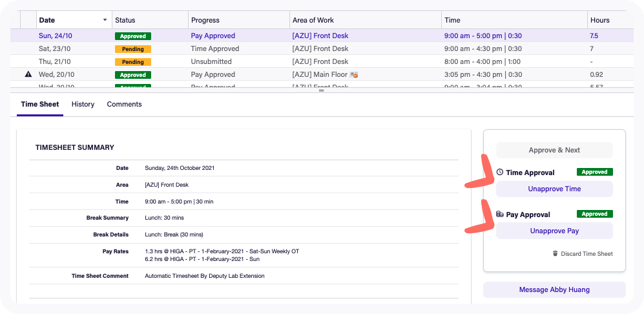
Task: Open the Comments tab
Action: coord(125,105)
